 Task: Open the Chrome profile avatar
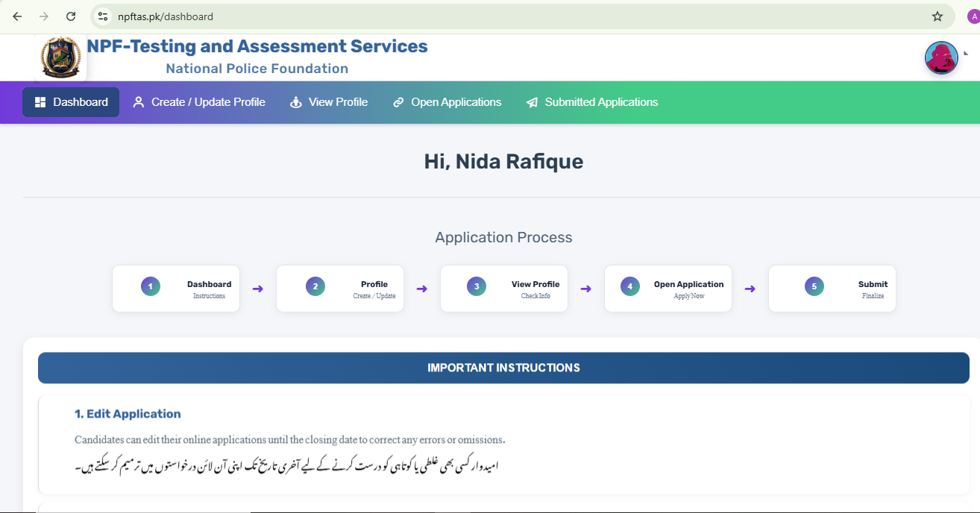pyautogui.click(x=973, y=16)
